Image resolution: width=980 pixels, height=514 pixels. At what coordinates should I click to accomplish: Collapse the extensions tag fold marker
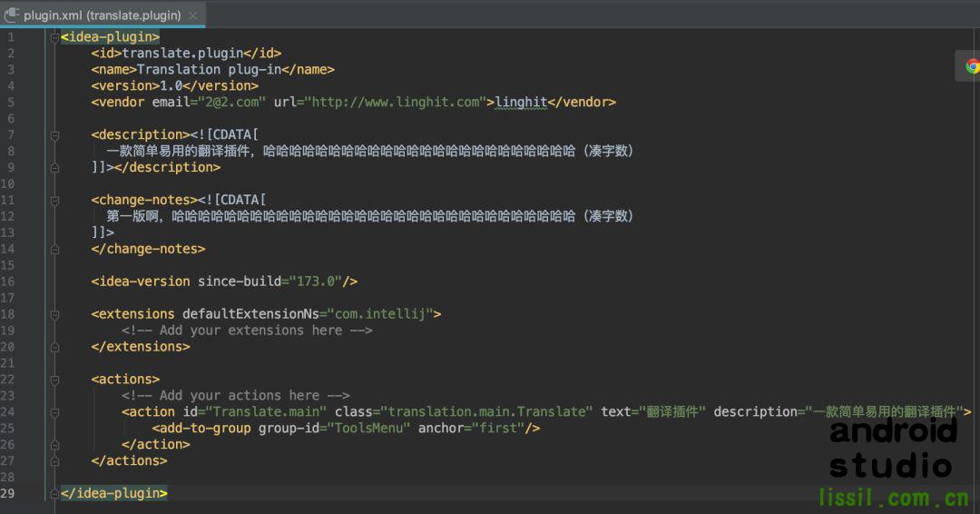coord(54,314)
